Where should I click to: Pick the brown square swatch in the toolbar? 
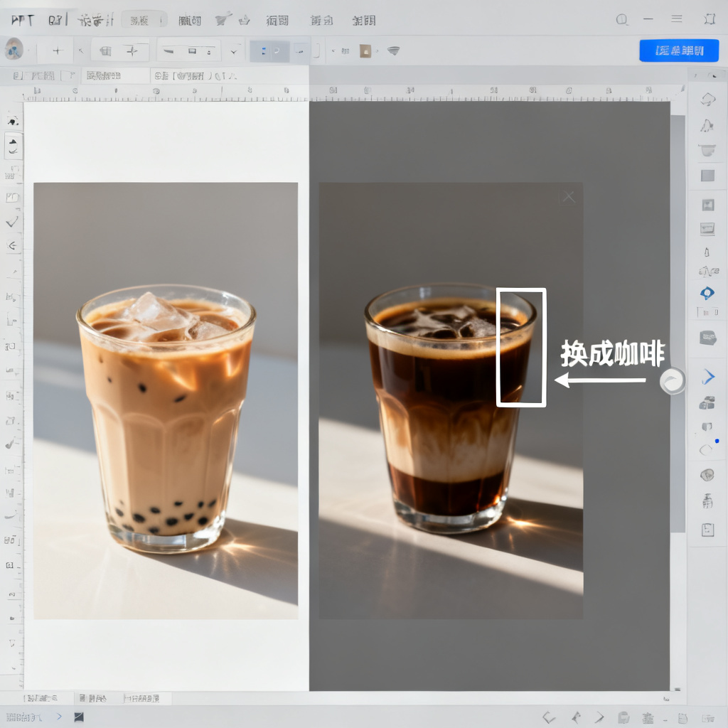point(365,50)
